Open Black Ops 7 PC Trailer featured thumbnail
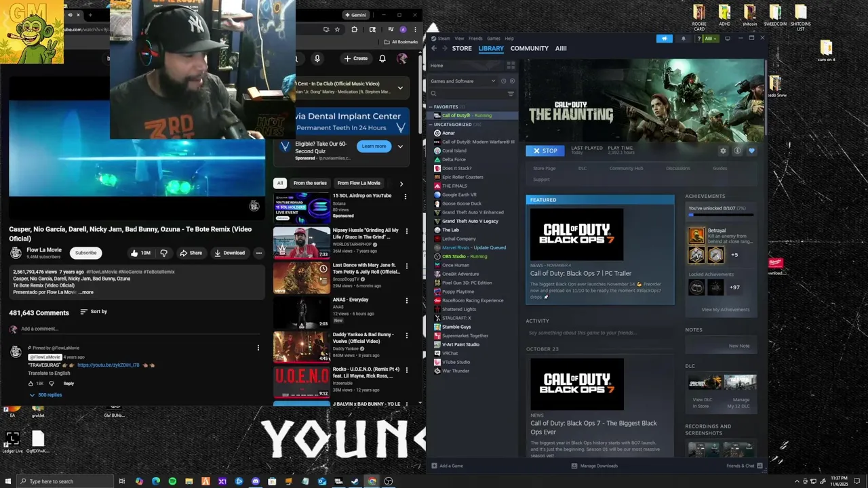This screenshot has width=868, height=488. pyautogui.click(x=576, y=235)
